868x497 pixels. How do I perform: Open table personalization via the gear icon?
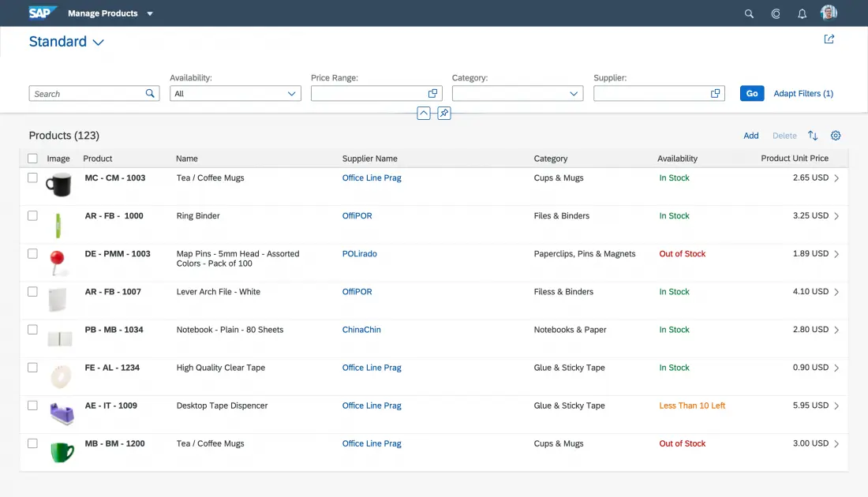pos(836,135)
